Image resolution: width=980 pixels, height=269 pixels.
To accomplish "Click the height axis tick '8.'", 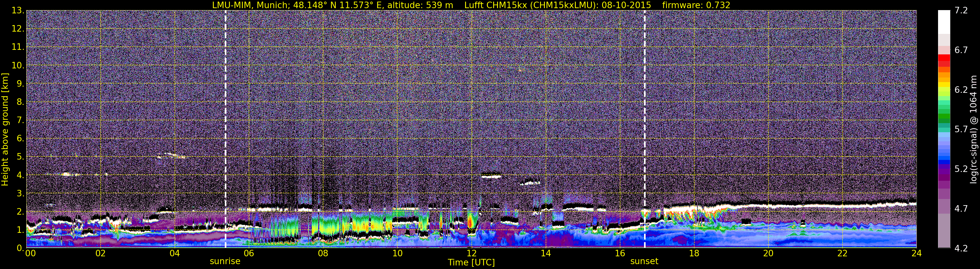I will click(20, 102).
